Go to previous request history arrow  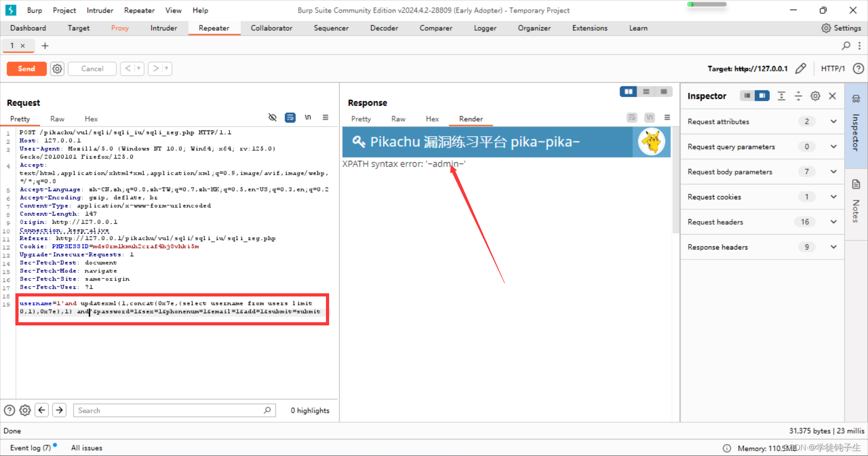(x=128, y=69)
